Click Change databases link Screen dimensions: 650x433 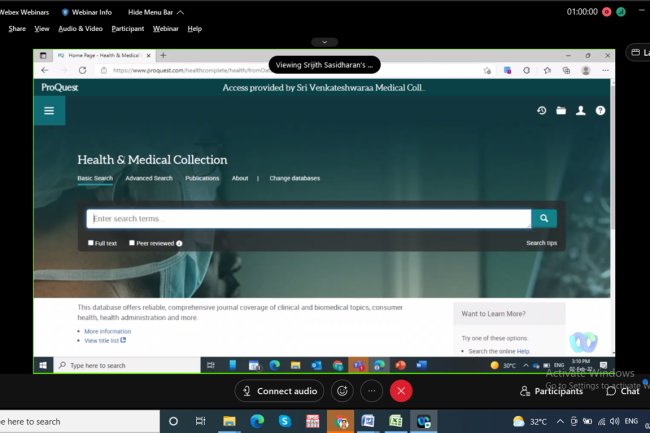coord(295,178)
